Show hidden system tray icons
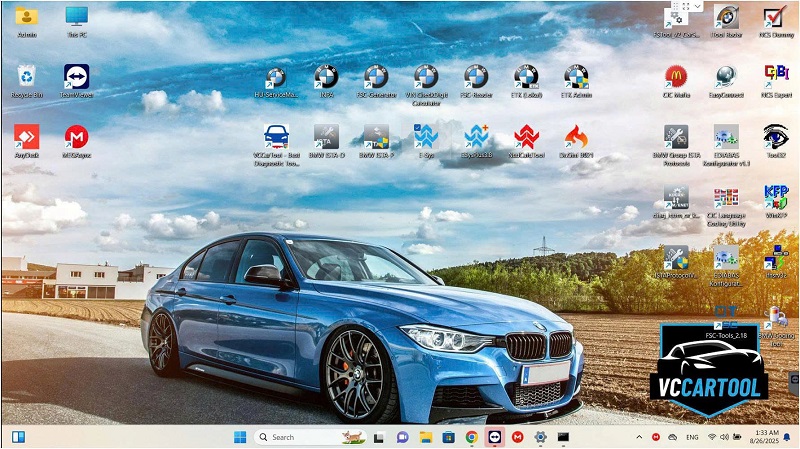The width and height of the screenshot is (800, 449). 639,437
